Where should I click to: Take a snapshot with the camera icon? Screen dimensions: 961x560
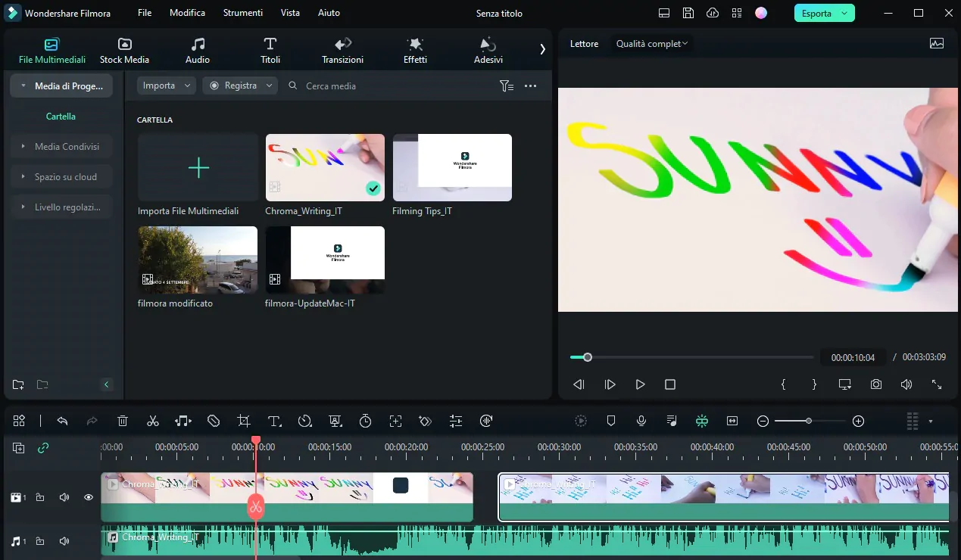(876, 384)
